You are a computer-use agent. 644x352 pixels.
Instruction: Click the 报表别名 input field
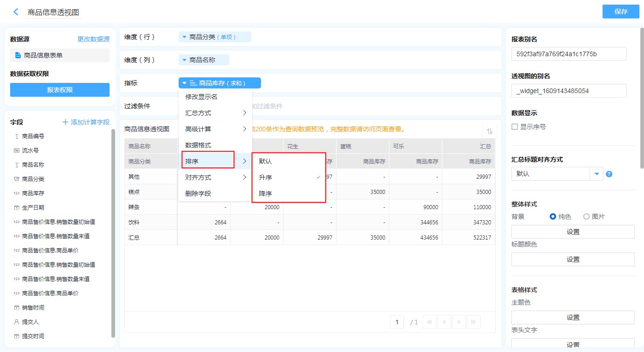click(569, 54)
